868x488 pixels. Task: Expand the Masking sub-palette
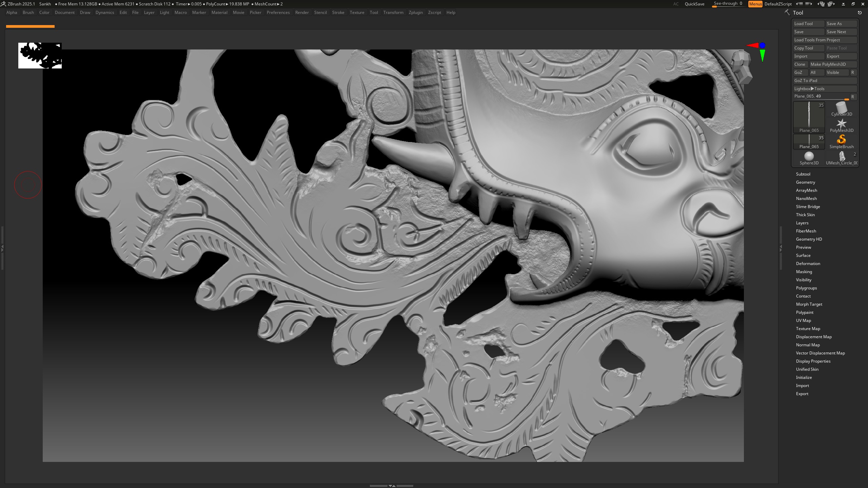pyautogui.click(x=804, y=272)
